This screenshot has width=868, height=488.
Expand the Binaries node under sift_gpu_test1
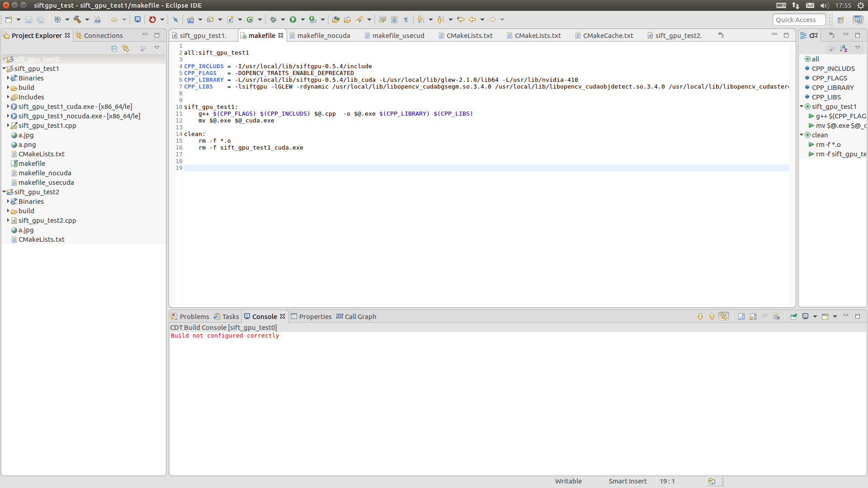click(8, 78)
